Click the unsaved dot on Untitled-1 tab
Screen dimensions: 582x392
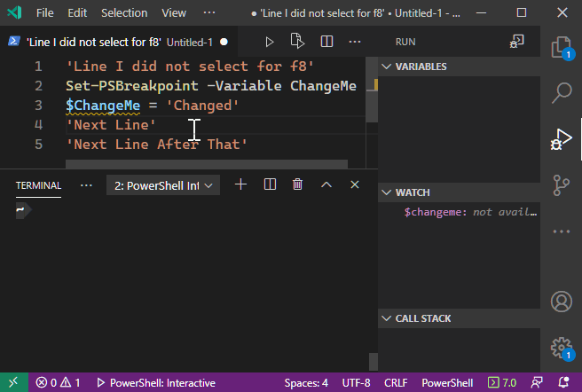tap(224, 42)
